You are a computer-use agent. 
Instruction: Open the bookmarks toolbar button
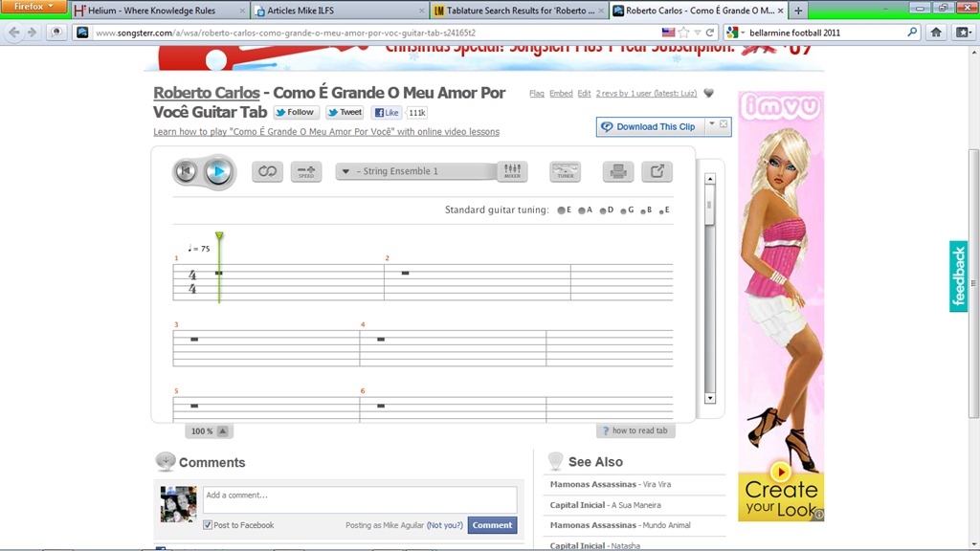coord(963,33)
